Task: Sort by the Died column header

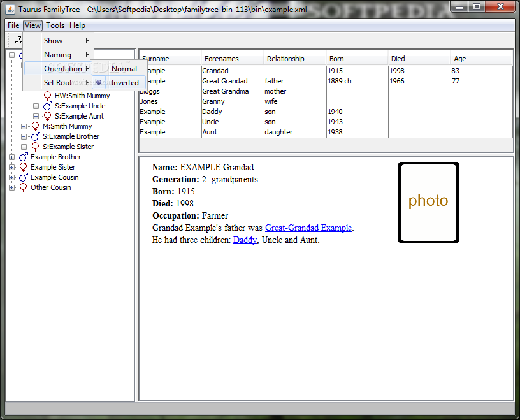Action: click(x=419, y=59)
